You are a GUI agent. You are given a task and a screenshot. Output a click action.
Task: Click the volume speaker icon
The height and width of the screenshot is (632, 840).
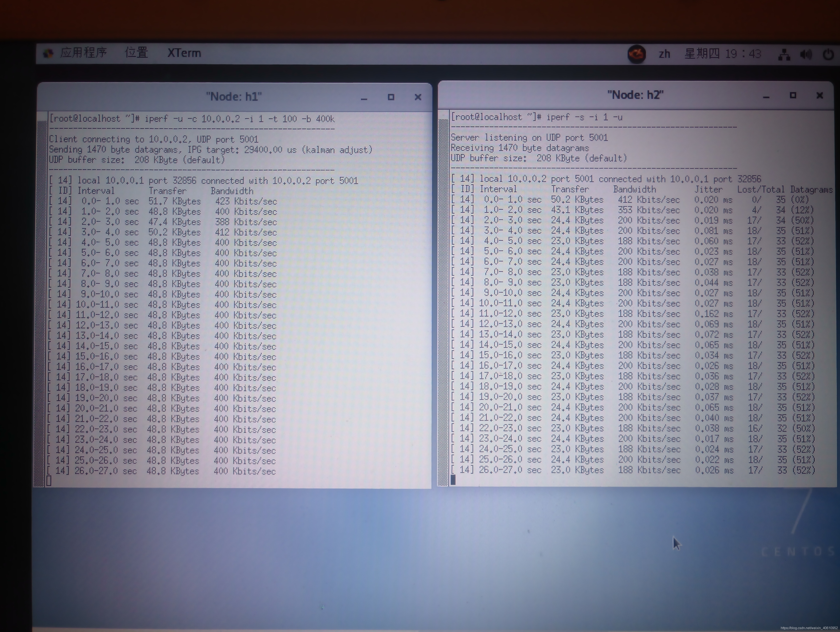click(806, 55)
